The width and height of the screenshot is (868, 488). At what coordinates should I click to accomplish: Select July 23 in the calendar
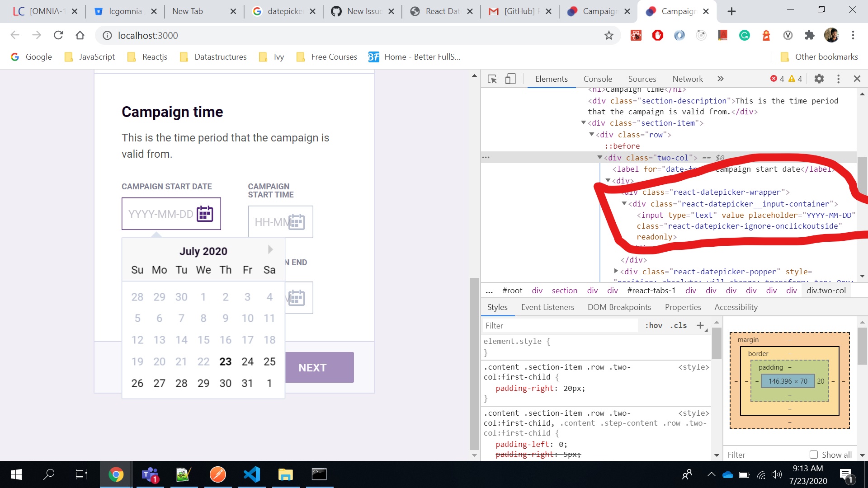pos(225,361)
